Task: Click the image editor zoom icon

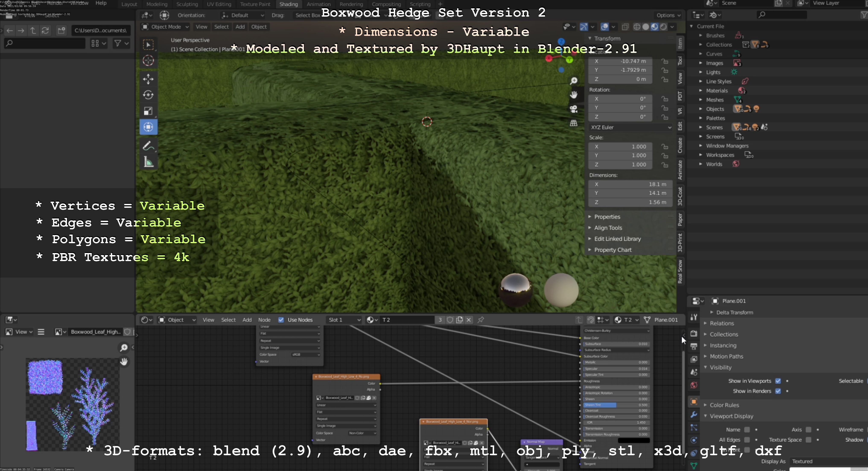Action: [124, 347]
